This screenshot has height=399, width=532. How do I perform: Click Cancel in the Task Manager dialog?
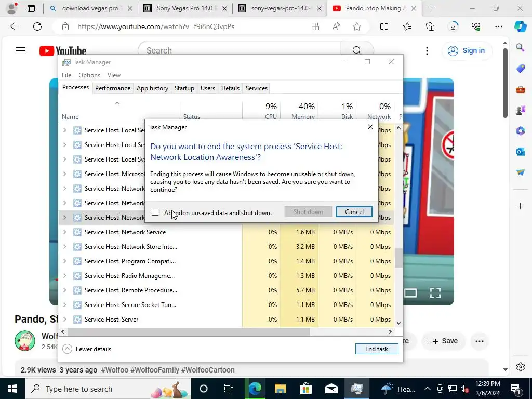coord(354,212)
